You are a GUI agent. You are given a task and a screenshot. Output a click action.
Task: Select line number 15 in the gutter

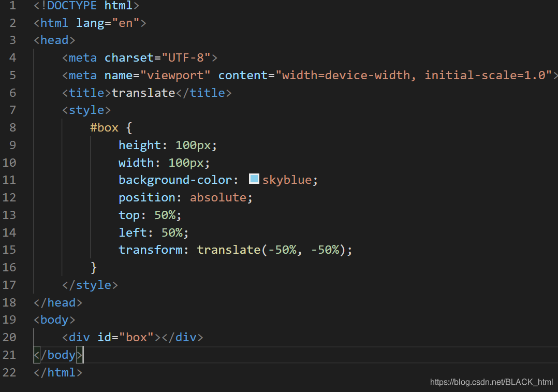(x=9, y=250)
